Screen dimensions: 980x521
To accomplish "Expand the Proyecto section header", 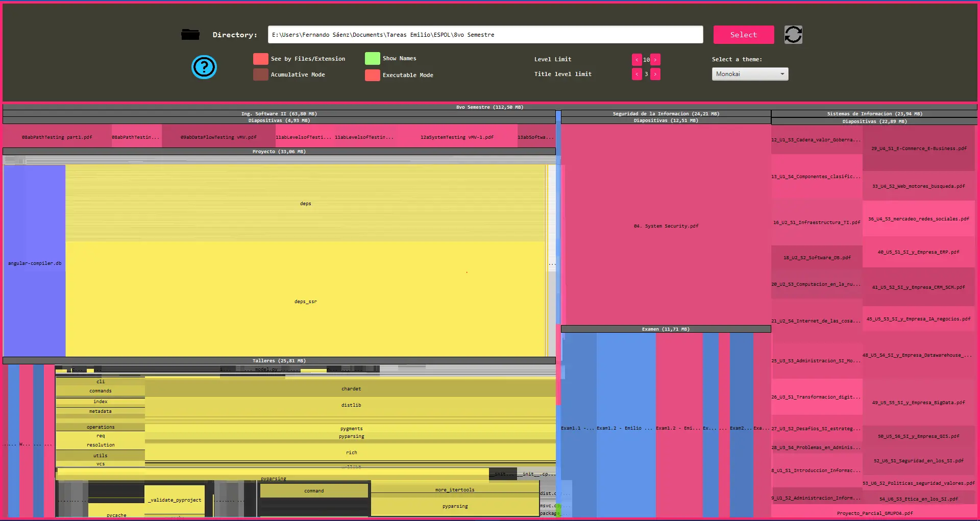I will [x=279, y=151].
